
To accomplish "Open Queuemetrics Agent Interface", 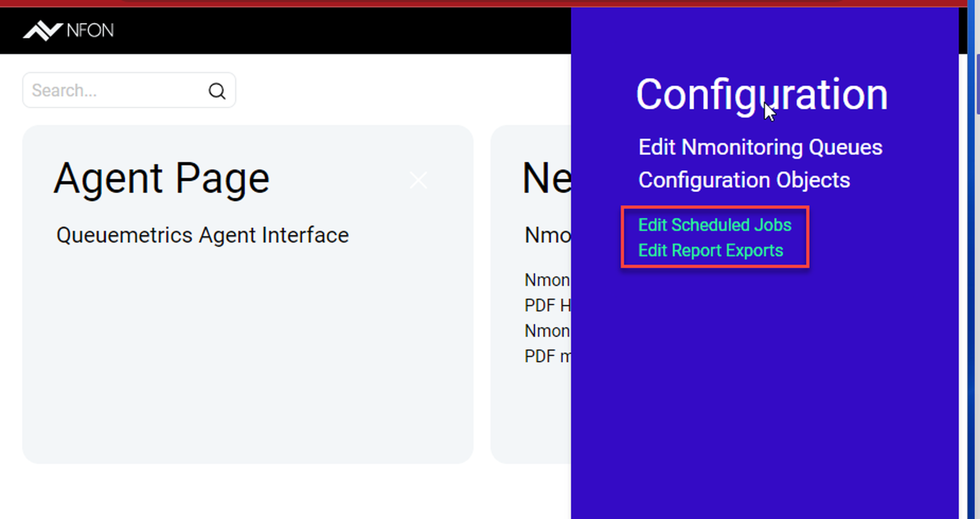I will click(x=202, y=235).
